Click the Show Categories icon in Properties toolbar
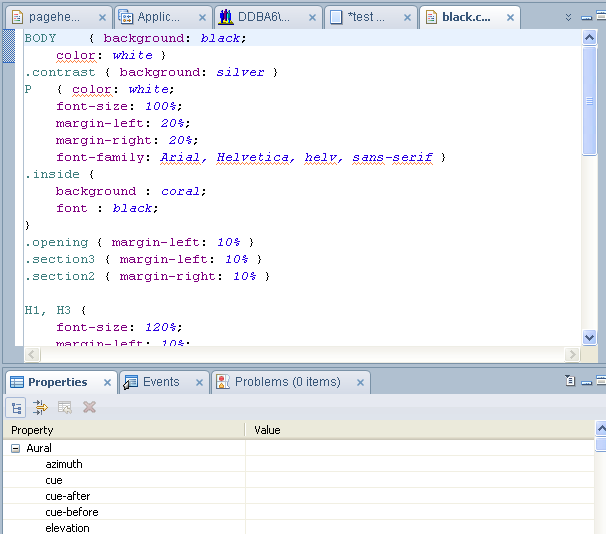Image resolution: width=606 pixels, height=534 pixels. point(17,407)
